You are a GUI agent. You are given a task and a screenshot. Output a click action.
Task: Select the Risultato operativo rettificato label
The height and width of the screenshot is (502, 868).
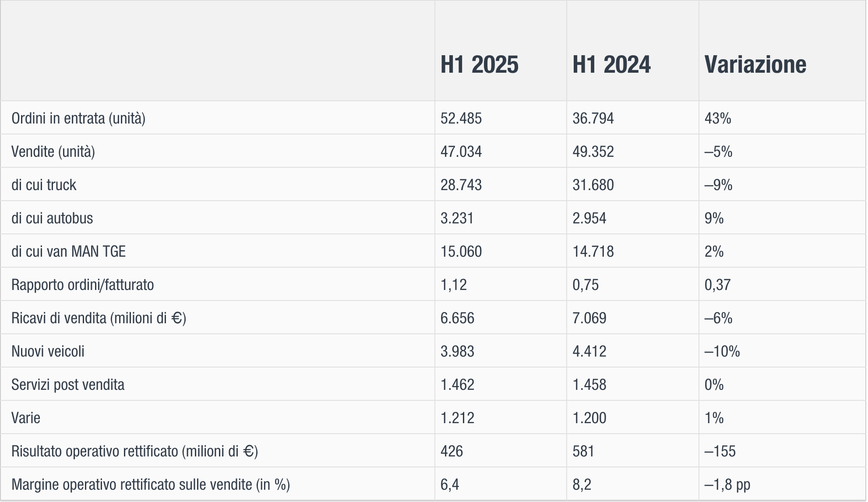coord(134,451)
